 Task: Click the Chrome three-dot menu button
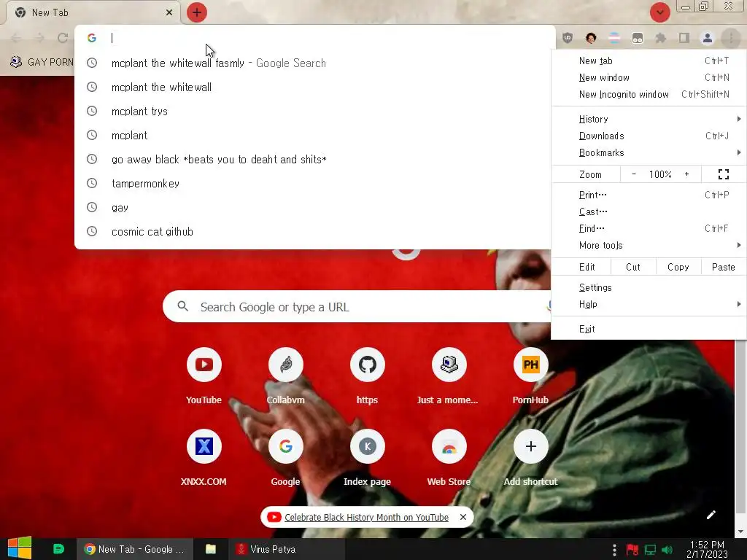point(731,38)
